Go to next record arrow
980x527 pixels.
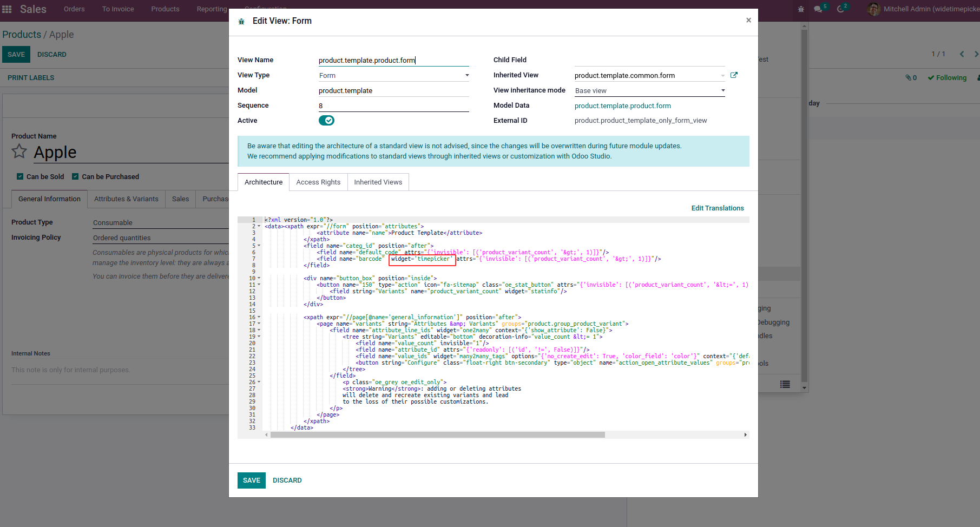click(x=976, y=54)
